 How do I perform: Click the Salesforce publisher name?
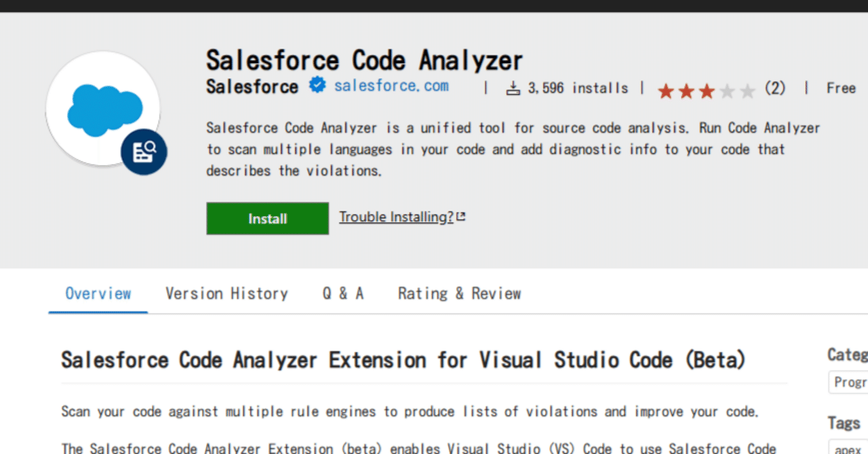pos(252,87)
